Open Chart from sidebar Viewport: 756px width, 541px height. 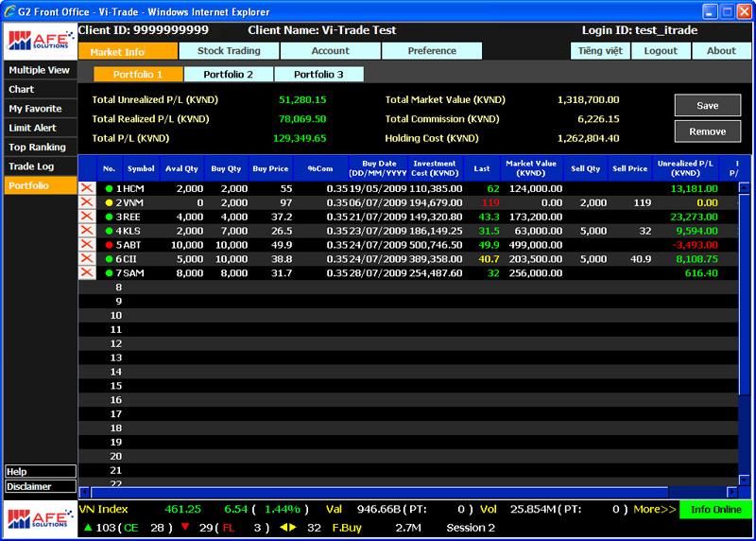[40, 89]
